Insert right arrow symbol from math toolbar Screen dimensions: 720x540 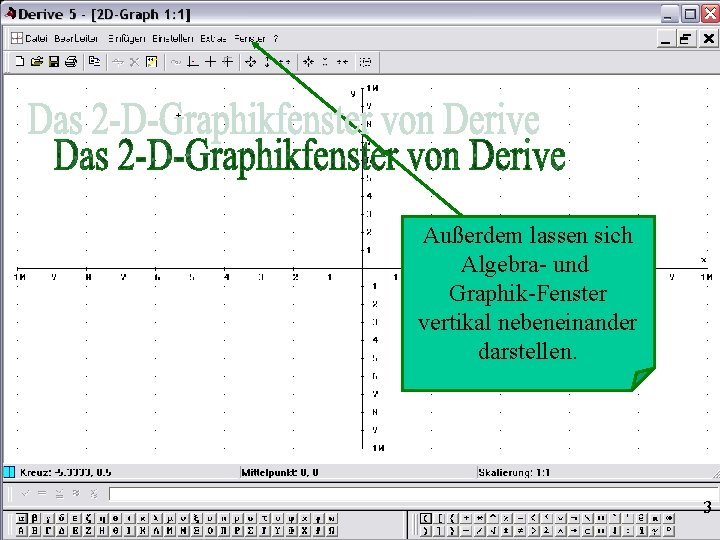tap(574, 531)
